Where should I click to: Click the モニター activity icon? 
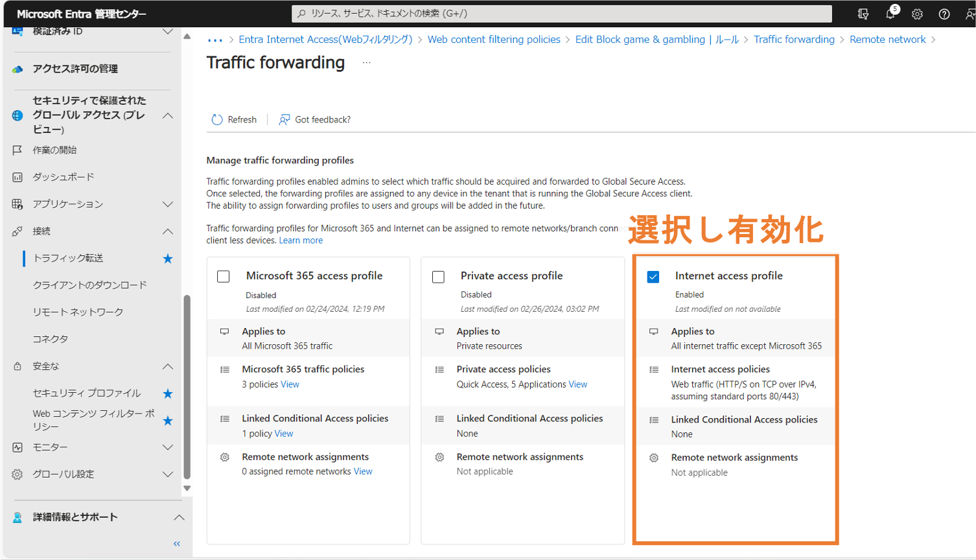click(x=17, y=447)
